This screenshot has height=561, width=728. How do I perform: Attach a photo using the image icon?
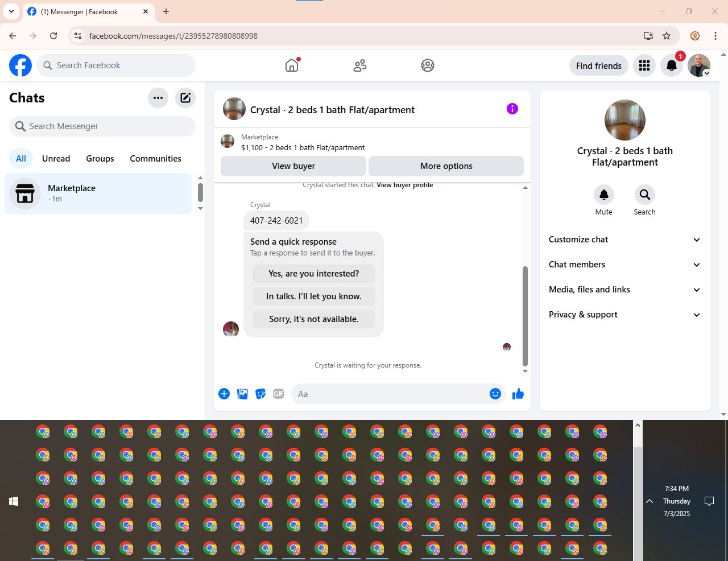(242, 394)
